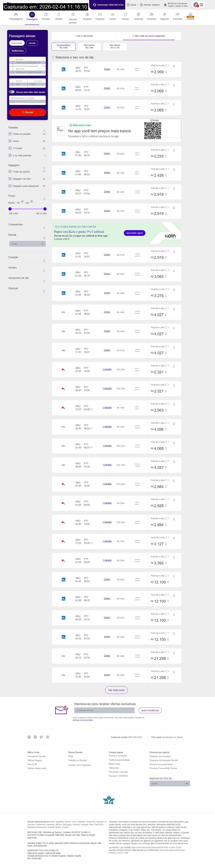Check the Direto stops filter
Viewport: 215px width, 868px height.
click(x=10, y=141)
